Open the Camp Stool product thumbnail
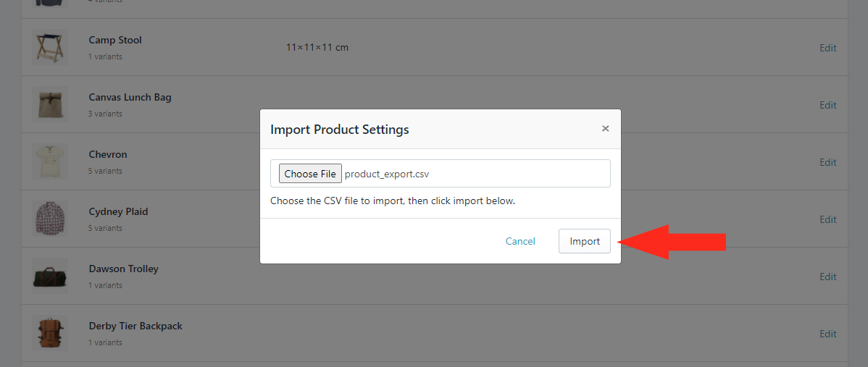 click(50, 47)
